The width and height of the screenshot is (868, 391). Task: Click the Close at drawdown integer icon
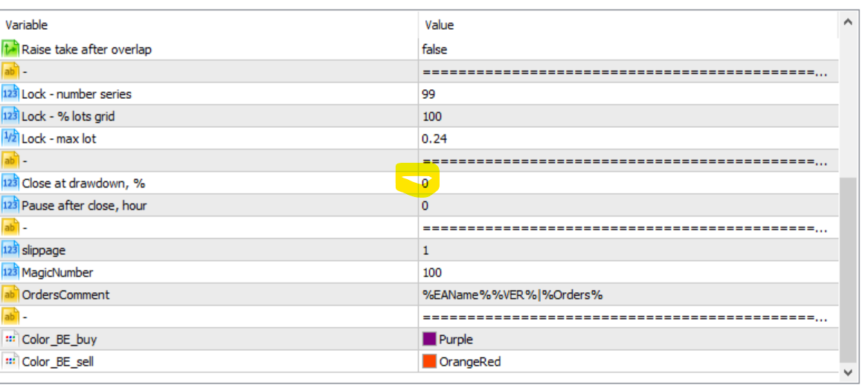[x=10, y=183]
